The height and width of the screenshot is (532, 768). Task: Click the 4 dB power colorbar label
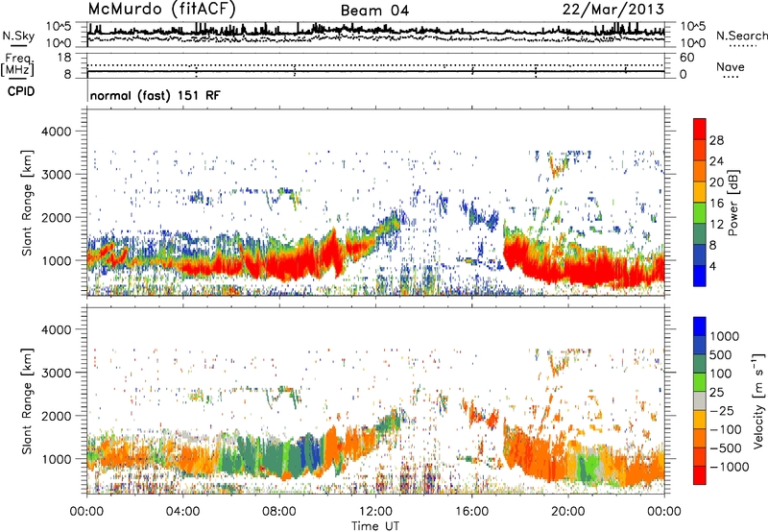coord(712,266)
